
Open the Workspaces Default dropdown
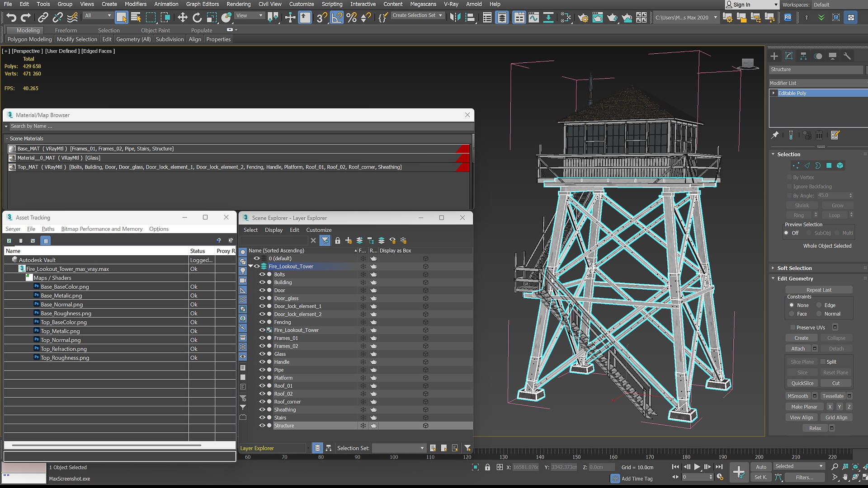pyautogui.click(x=839, y=5)
